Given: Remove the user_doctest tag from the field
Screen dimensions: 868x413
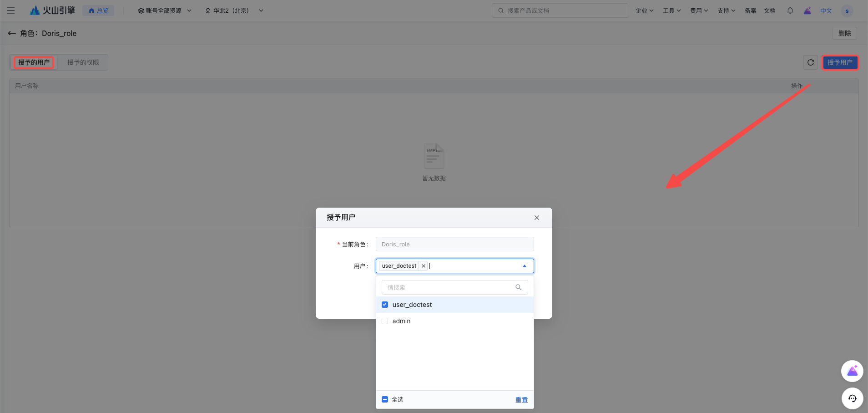Looking at the screenshot, I should [x=424, y=266].
